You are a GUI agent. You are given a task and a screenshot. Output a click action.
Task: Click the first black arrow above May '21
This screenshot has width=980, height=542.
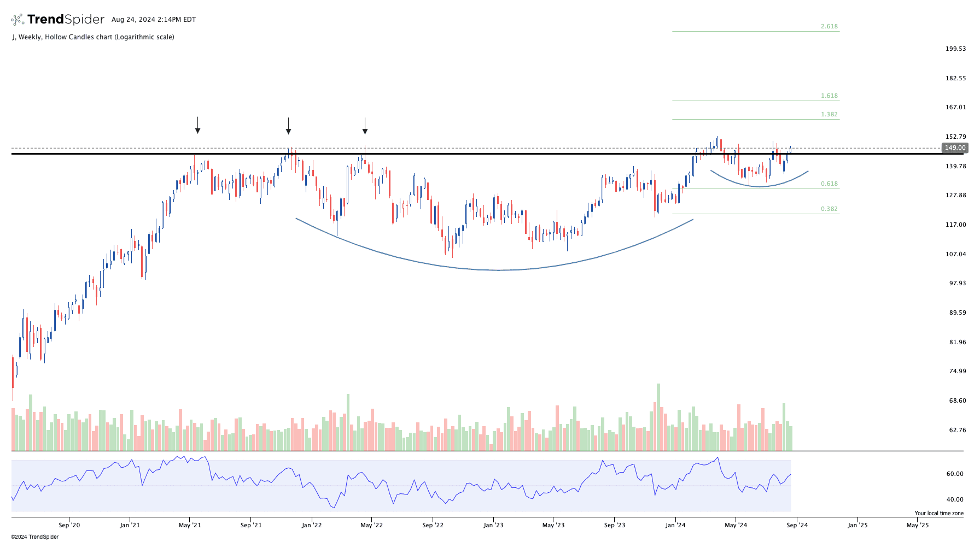(197, 126)
